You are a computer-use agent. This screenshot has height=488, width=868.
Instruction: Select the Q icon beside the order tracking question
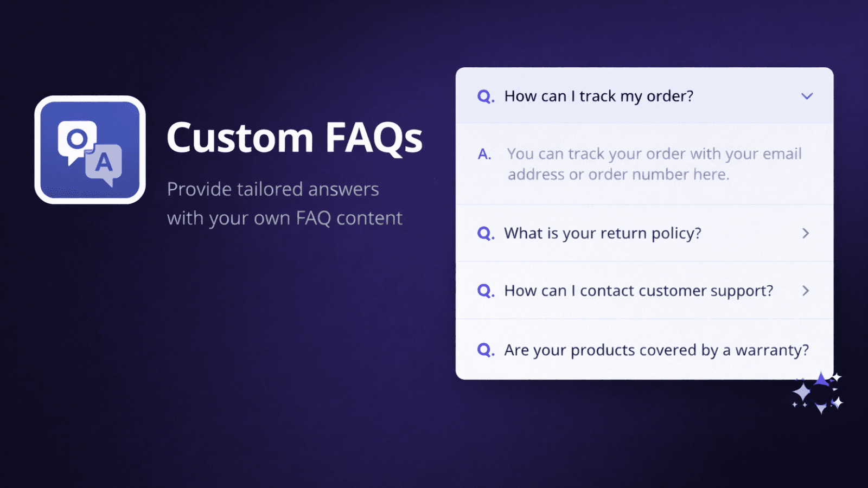pyautogui.click(x=486, y=96)
